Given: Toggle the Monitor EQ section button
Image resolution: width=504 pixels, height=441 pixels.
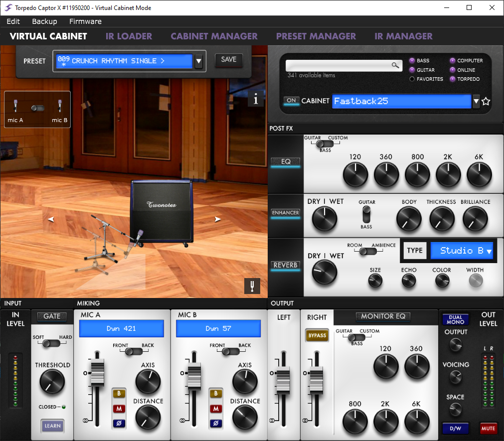Looking at the screenshot, I should click(x=383, y=316).
